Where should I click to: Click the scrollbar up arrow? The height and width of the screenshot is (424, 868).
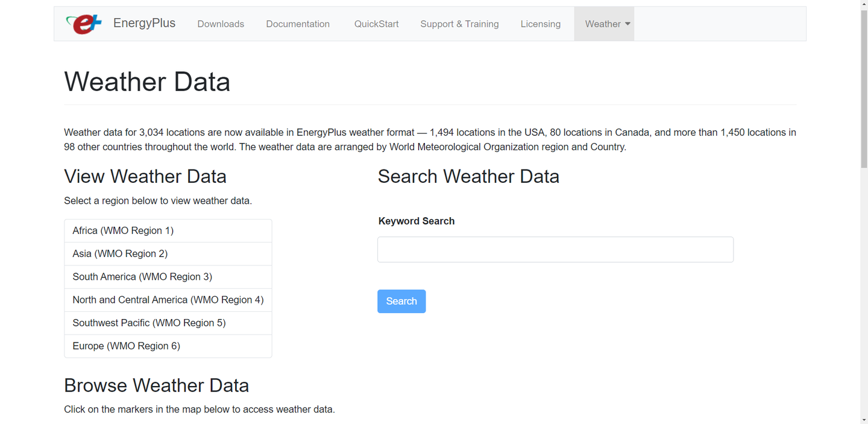[863, 5]
